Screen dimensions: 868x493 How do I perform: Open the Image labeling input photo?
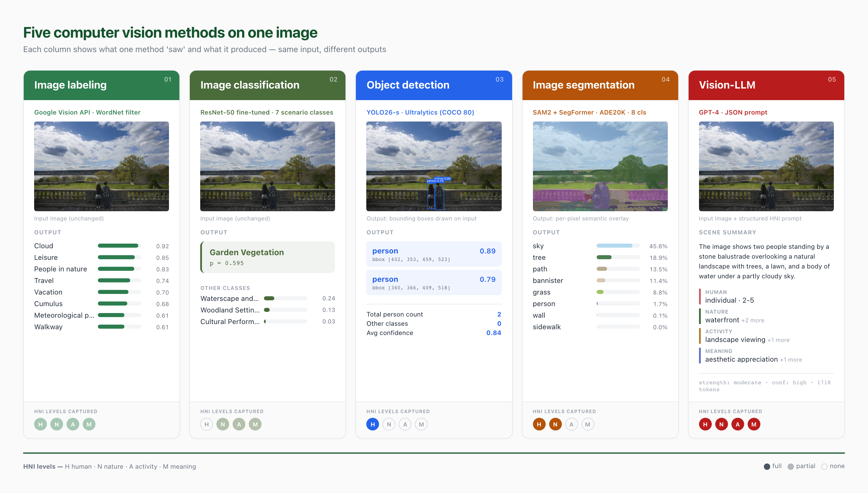(x=102, y=166)
